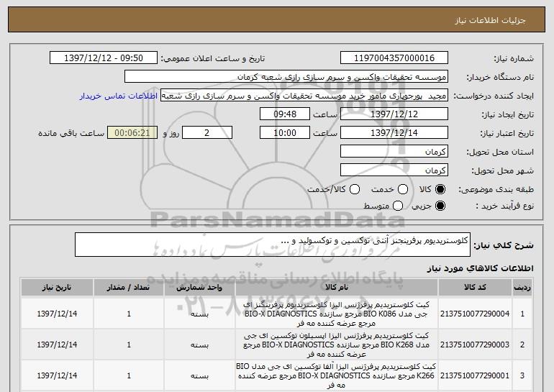
Task: Click the جزئیات اطلاعات نیاز header title
Action: pyautogui.click(x=490, y=20)
